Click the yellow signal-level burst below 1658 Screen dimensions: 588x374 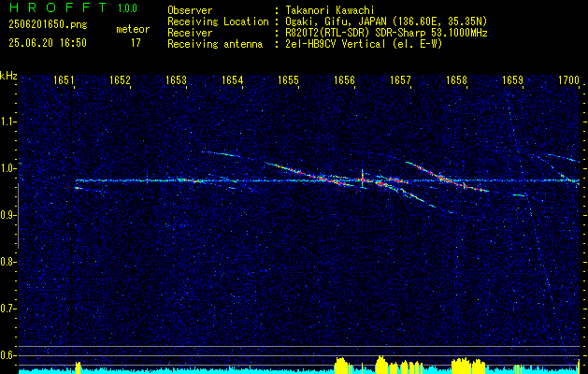pyautogui.click(x=468, y=367)
